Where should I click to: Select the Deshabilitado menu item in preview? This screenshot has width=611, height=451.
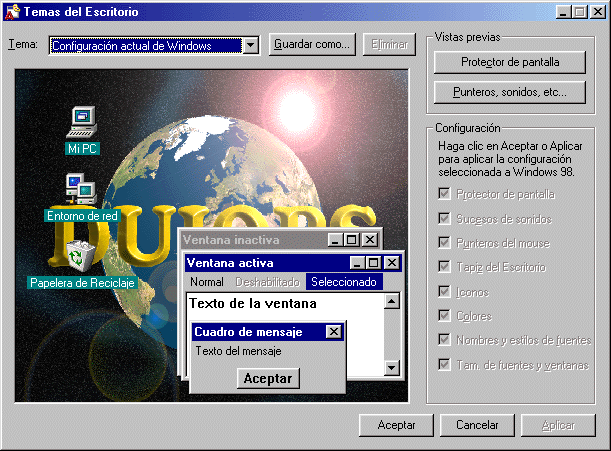pos(267,282)
